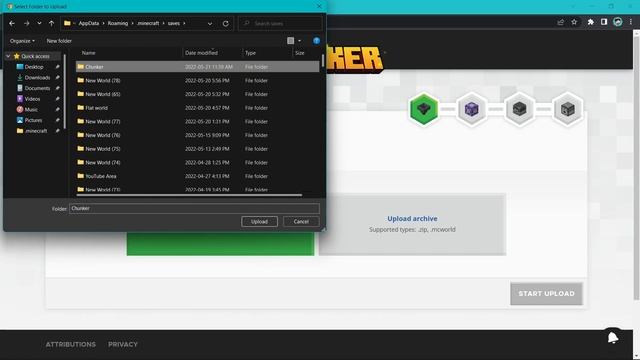The image size is (640, 360).
Task: Open Pictures in the sidebar
Action: click(x=33, y=120)
